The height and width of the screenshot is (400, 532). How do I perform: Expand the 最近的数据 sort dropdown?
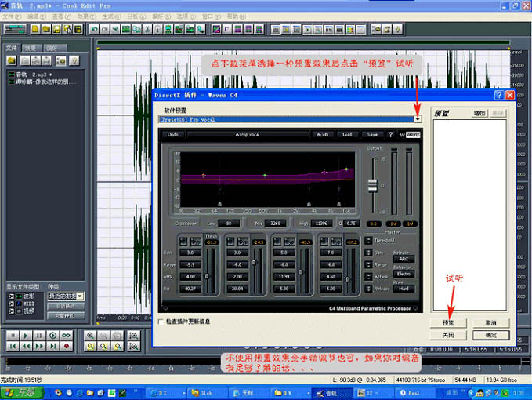tap(80, 296)
